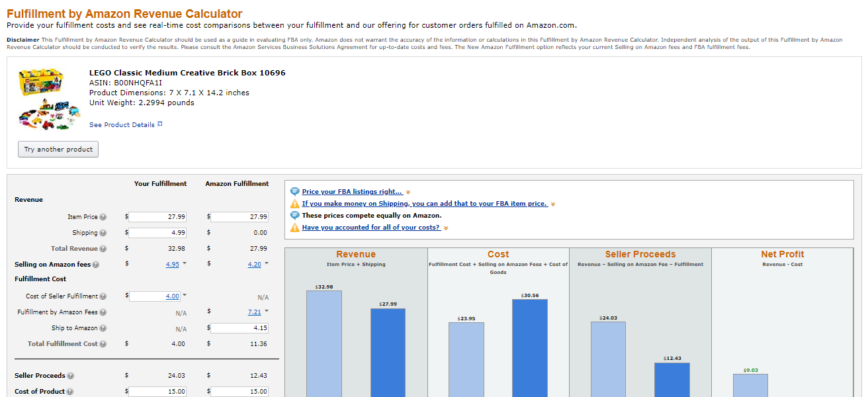Open the If you make money on Shipping link

tap(425, 204)
